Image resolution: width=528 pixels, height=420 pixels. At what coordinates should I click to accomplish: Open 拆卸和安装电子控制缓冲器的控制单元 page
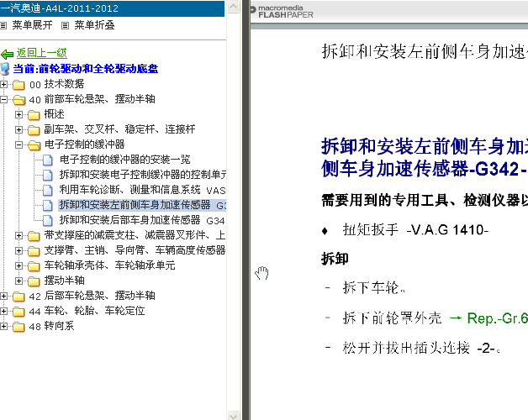point(142,175)
